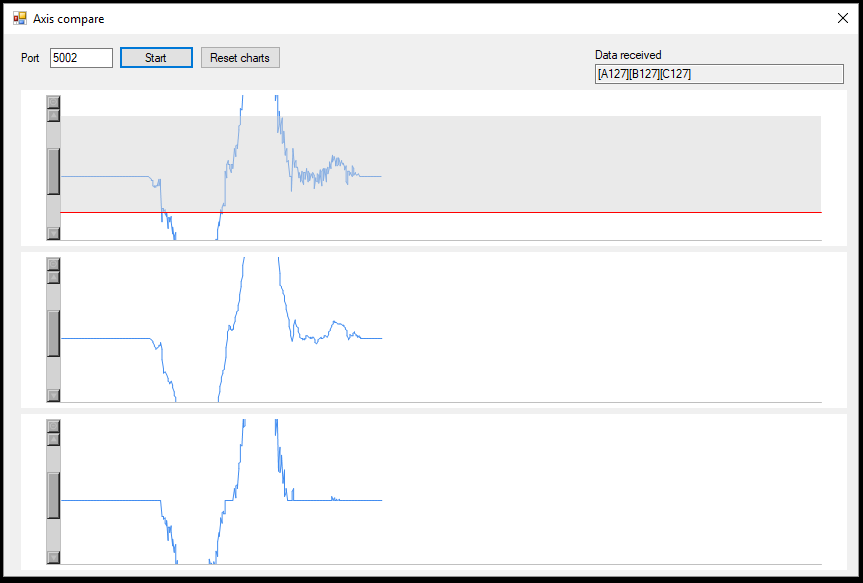Click the Data received text box
This screenshot has width=863, height=583.
click(x=719, y=74)
